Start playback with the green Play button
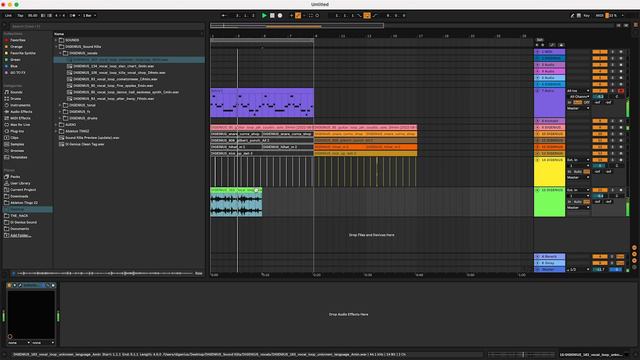 pyautogui.click(x=264, y=15)
